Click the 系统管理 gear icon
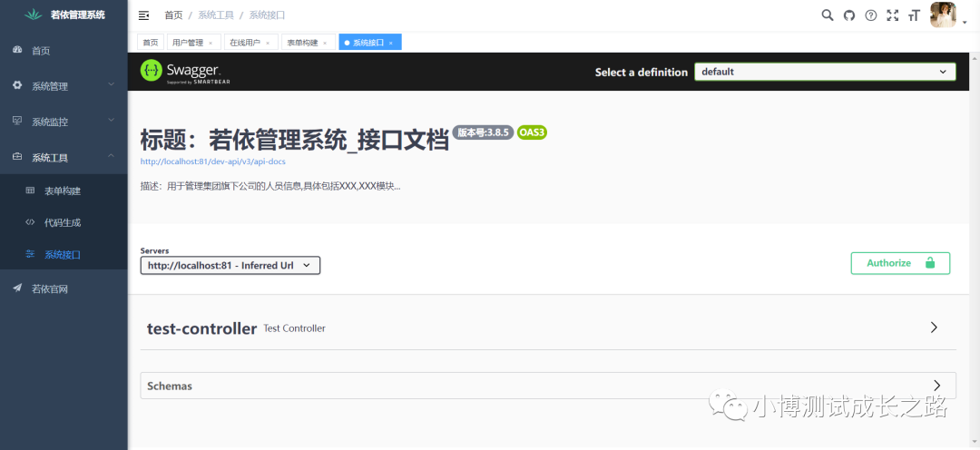Viewport: 980px width, 450px height. pos(17,85)
